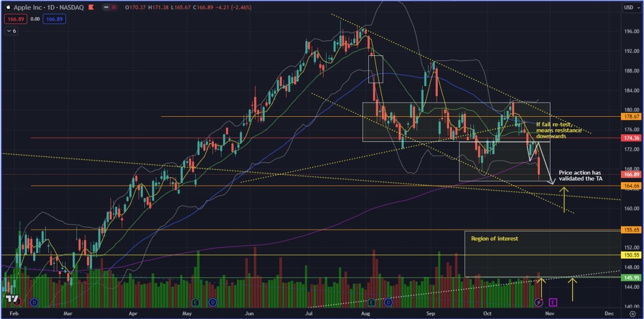Click the 145.95 price line label
This screenshot has height=319, width=644.
pyautogui.click(x=632, y=278)
